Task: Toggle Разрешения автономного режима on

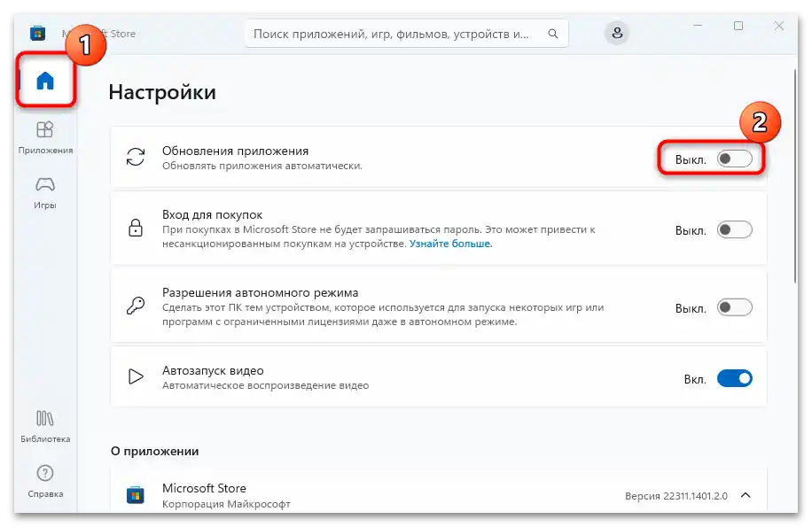Action: coord(734,307)
